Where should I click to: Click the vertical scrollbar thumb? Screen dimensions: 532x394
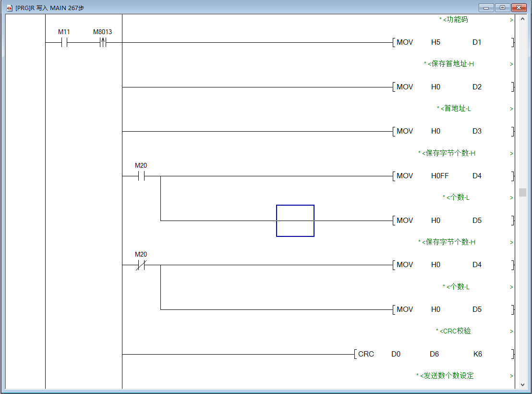(522, 192)
